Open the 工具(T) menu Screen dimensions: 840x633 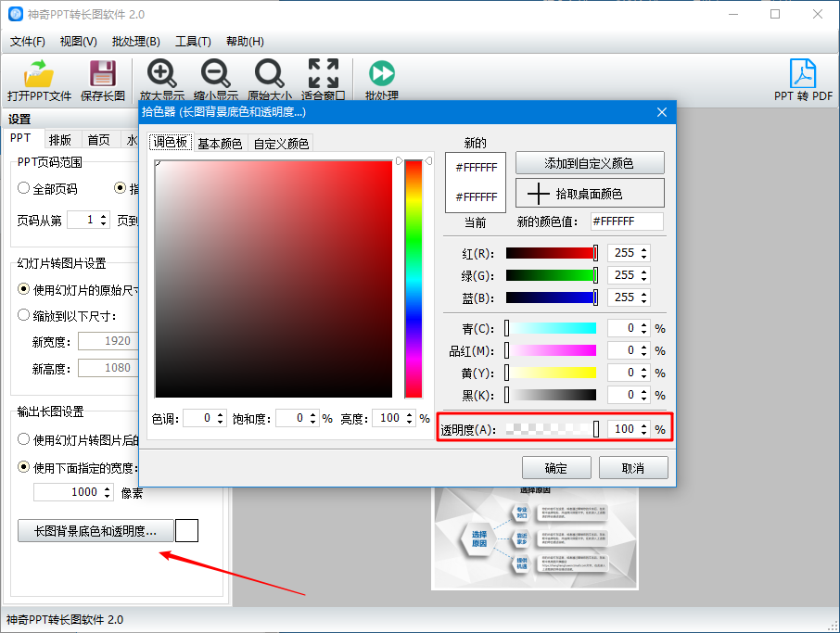pyautogui.click(x=193, y=41)
